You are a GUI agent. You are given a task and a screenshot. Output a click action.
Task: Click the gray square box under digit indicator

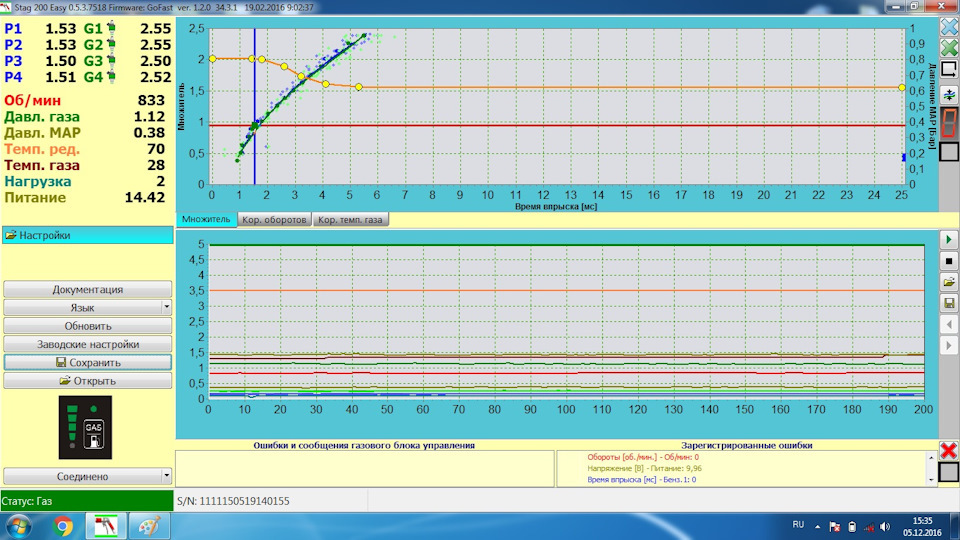[x=949, y=151]
